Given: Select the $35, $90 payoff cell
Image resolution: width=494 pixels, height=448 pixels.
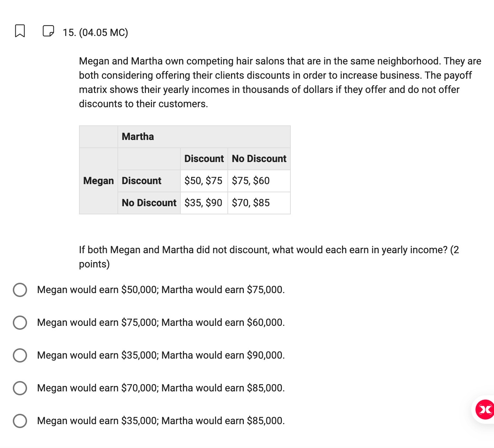Looking at the screenshot, I should pyautogui.click(x=204, y=203).
